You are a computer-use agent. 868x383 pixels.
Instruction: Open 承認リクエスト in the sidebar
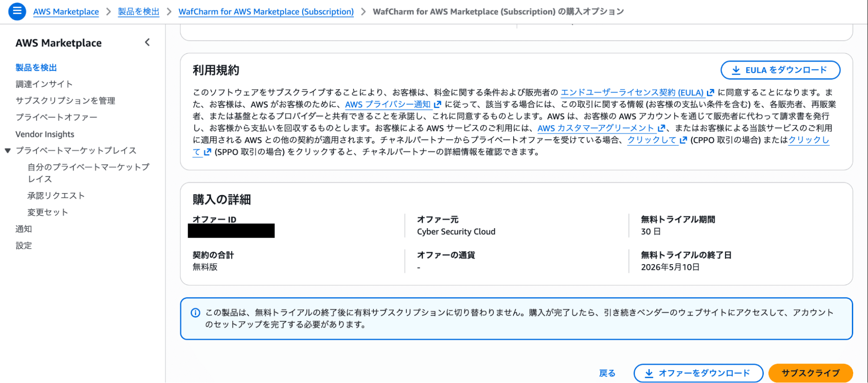coord(56,196)
